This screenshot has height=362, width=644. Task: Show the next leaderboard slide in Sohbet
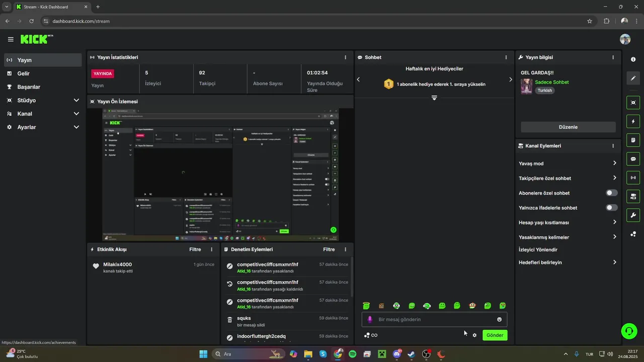(510, 79)
